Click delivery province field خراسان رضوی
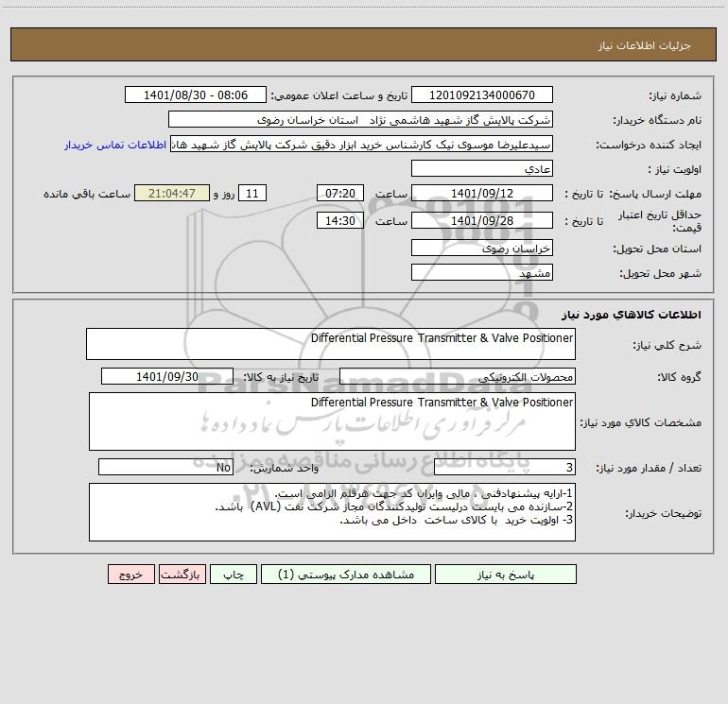The height and width of the screenshot is (704, 728). pyautogui.click(x=482, y=248)
